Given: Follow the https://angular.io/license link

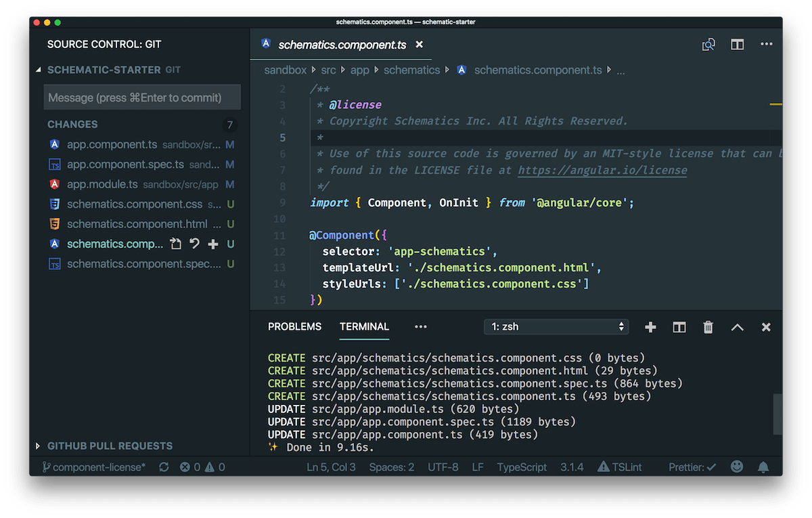Looking at the screenshot, I should coord(602,171).
